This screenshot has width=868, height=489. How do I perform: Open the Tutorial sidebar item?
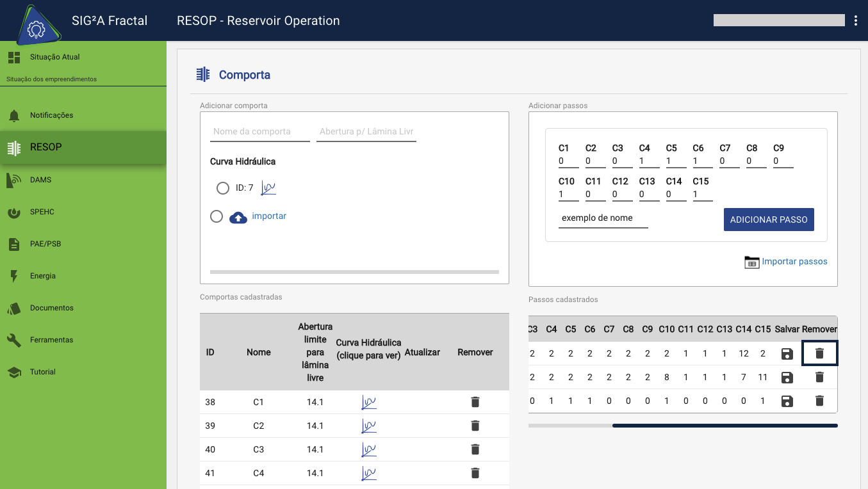tap(42, 372)
